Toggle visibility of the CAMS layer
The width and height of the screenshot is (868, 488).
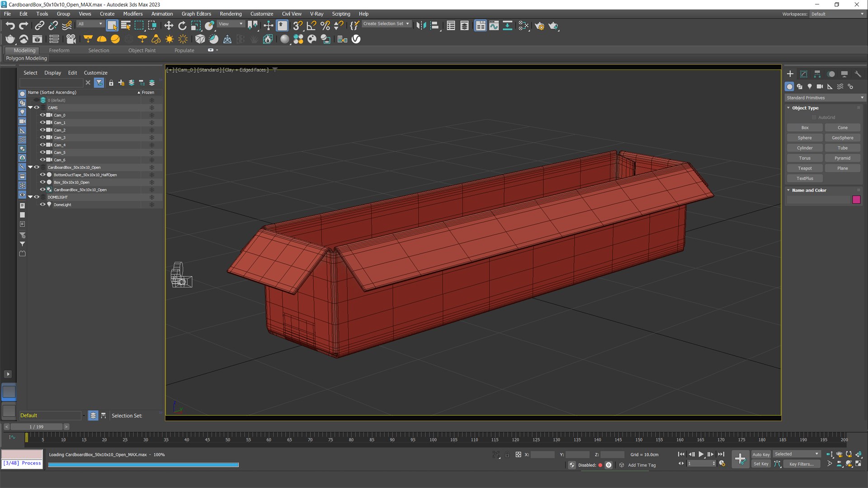[37, 108]
